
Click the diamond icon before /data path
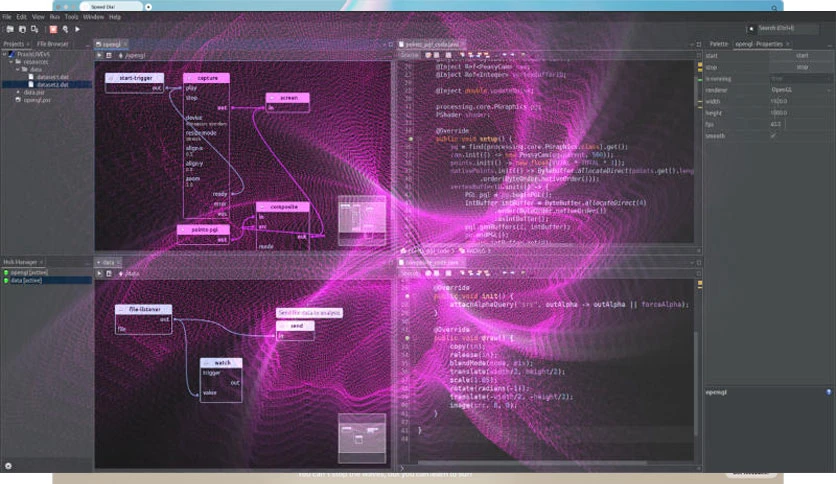click(x=120, y=273)
